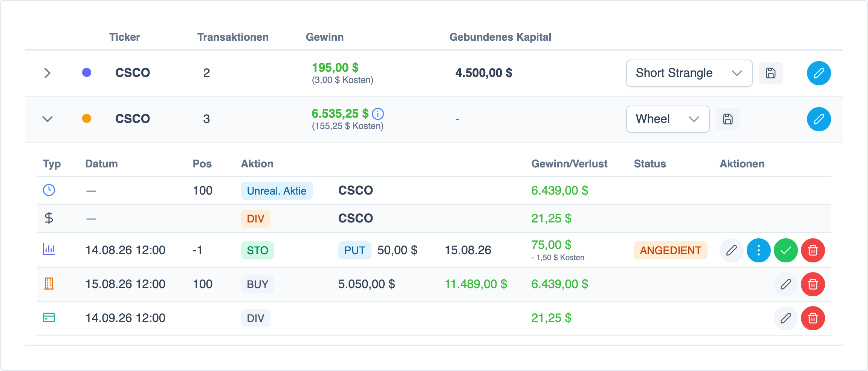The image size is (868, 371).
Task: Click the purple dot of Short Strangle row
Action: point(87,72)
